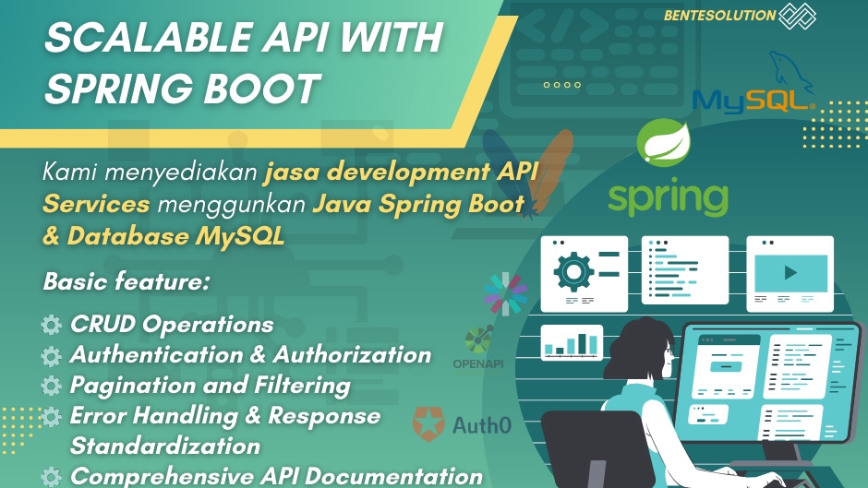Click the "CRUD Operations" text

click(x=172, y=324)
